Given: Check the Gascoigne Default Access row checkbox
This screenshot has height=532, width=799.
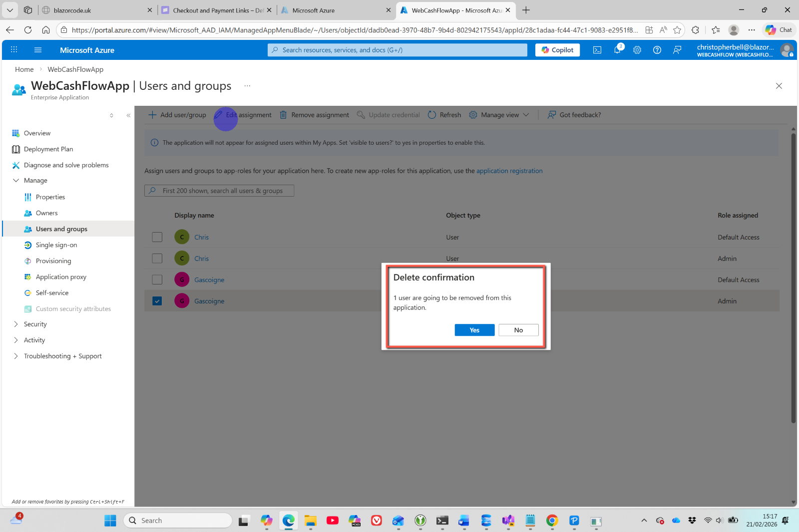Looking at the screenshot, I should [x=157, y=279].
